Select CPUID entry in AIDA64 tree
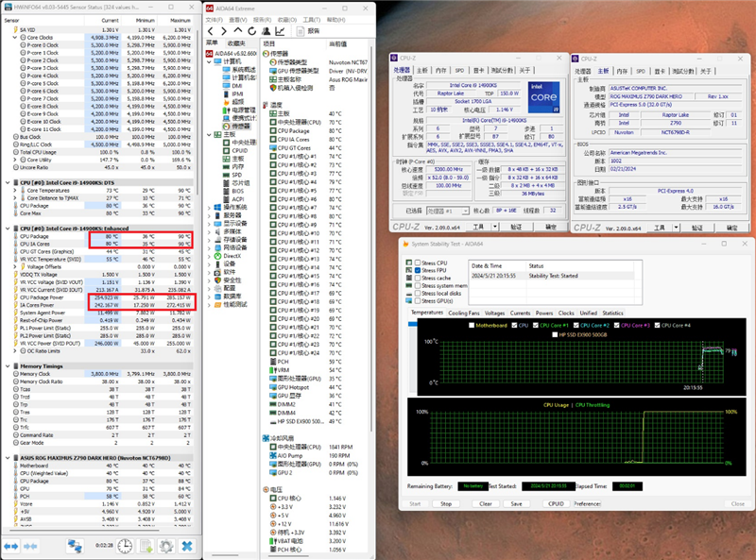 tap(235, 150)
